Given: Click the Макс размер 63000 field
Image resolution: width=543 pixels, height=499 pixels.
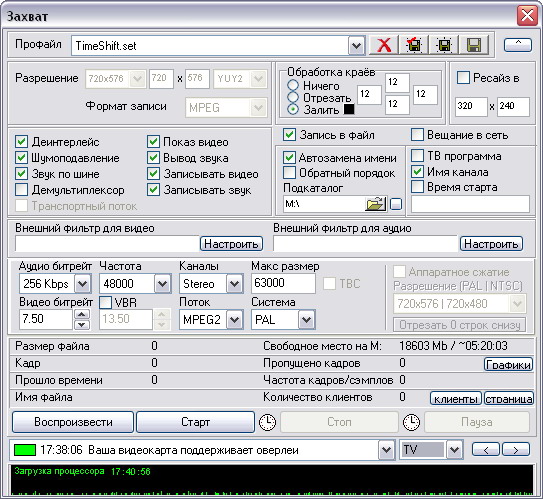Looking at the screenshot, I should click(x=283, y=283).
